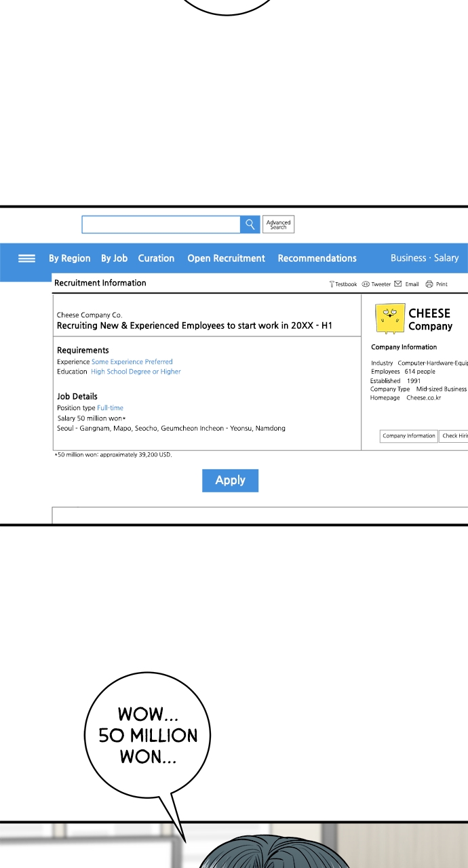The image size is (468, 868).
Task: Click 'Established 1991' text
Action: [395, 381]
